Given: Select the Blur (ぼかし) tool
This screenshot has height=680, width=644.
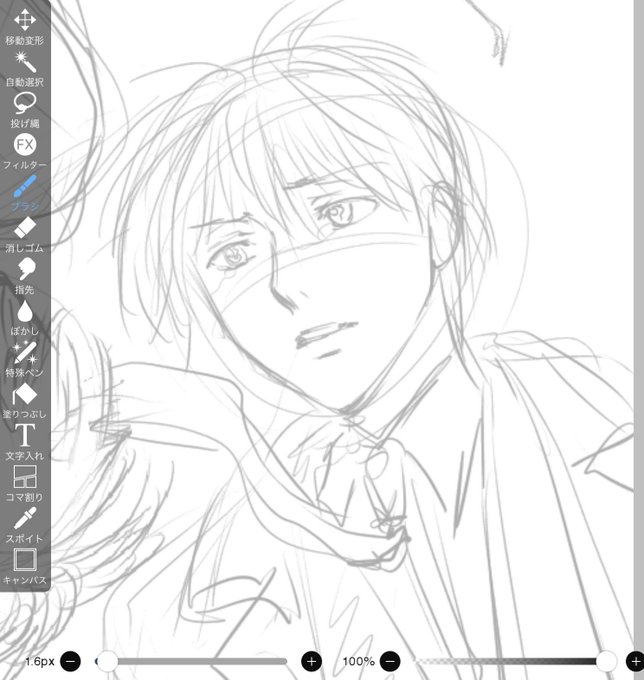Looking at the screenshot, I should tap(25, 318).
